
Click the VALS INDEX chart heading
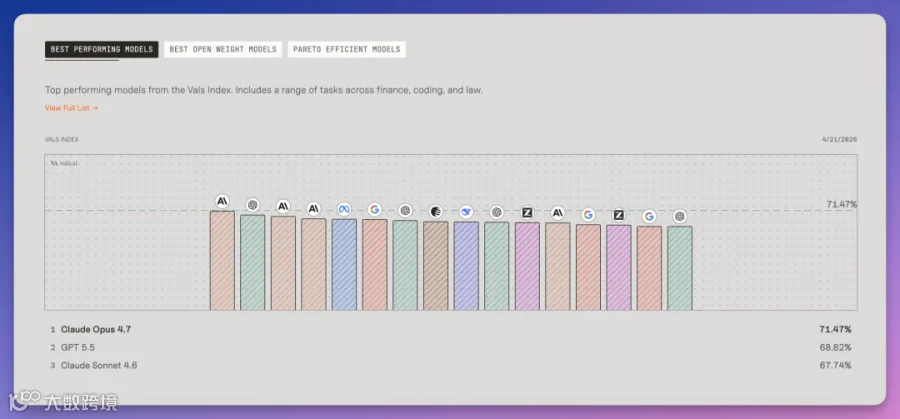pos(62,139)
